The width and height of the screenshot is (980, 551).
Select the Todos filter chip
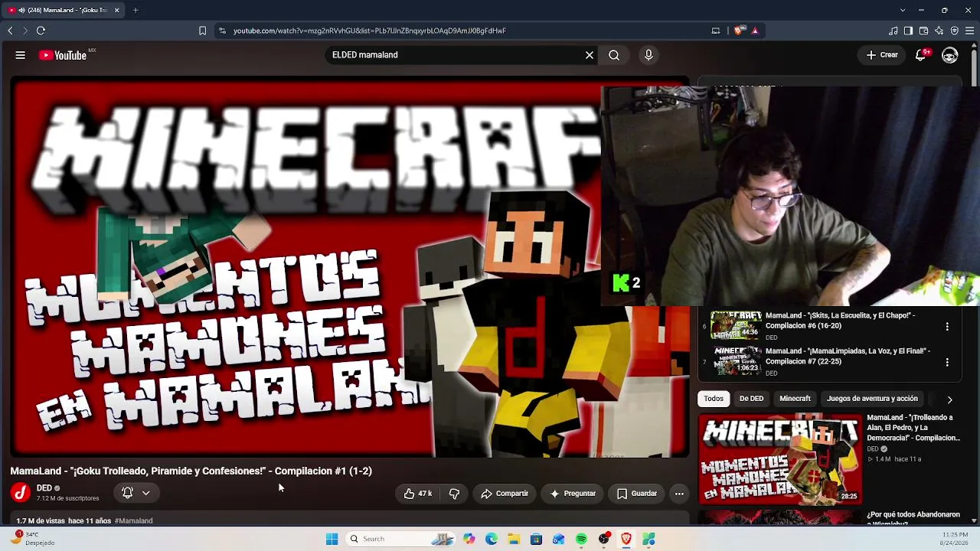coord(714,399)
